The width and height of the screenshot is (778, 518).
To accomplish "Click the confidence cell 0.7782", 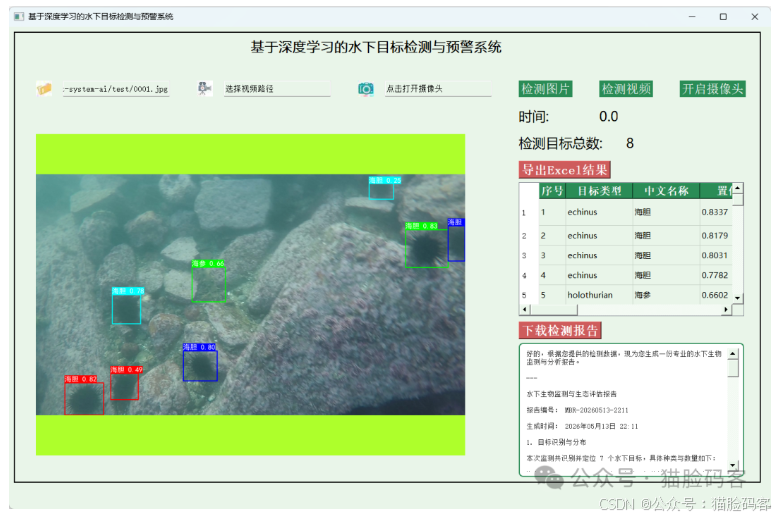I will pos(715,275).
